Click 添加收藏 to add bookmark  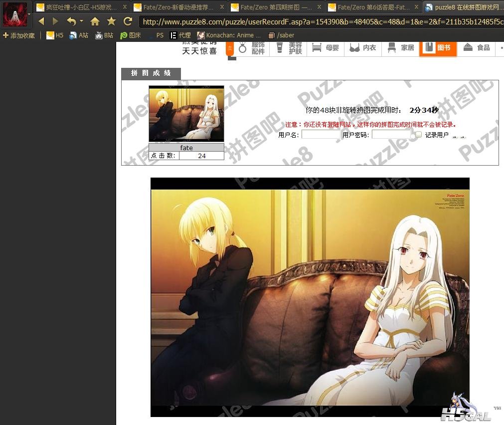coord(19,35)
